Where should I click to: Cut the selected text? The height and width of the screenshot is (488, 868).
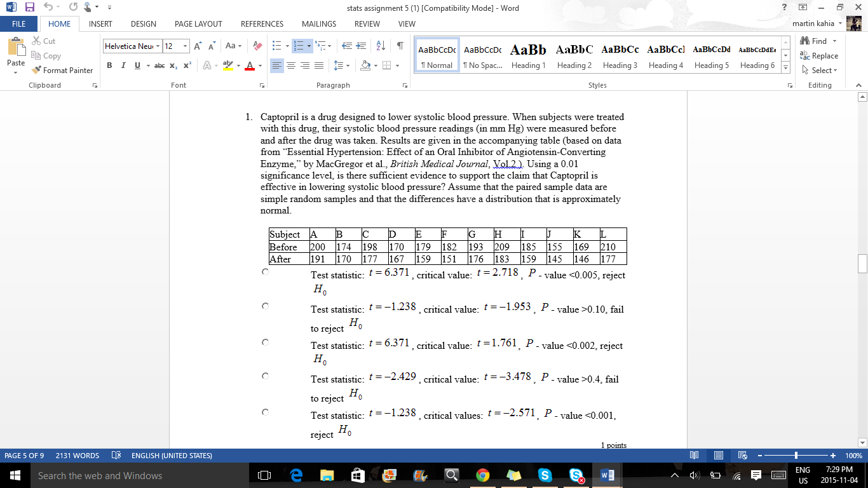point(43,41)
